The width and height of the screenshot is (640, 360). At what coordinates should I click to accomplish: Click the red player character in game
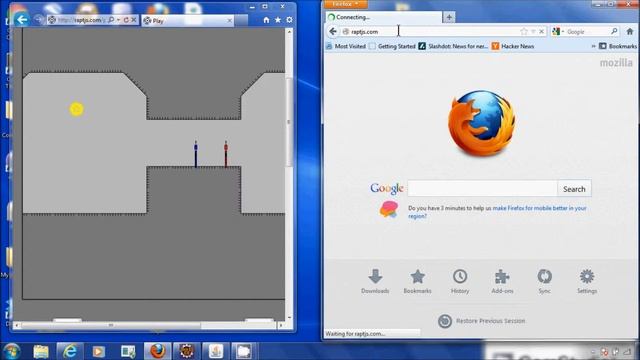(226, 154)
